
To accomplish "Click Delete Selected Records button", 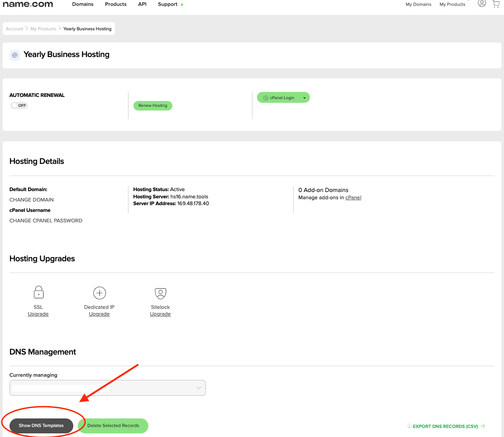I will 113,426.
